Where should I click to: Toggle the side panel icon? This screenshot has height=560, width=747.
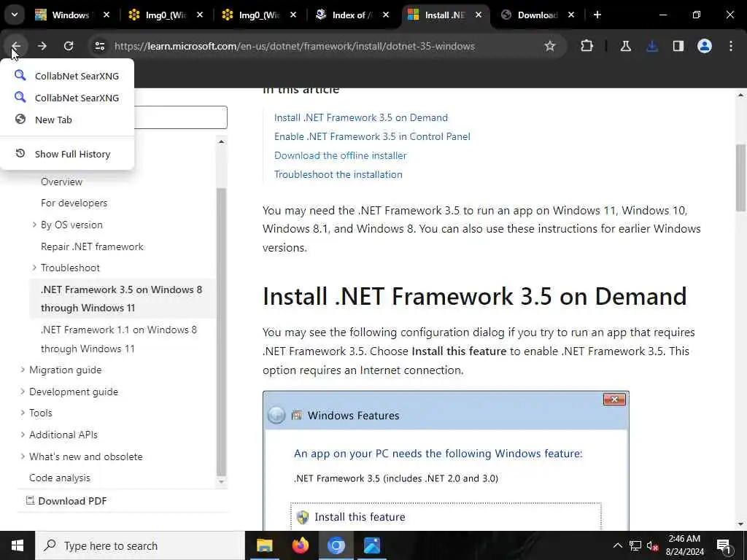[x=678, y=46]
